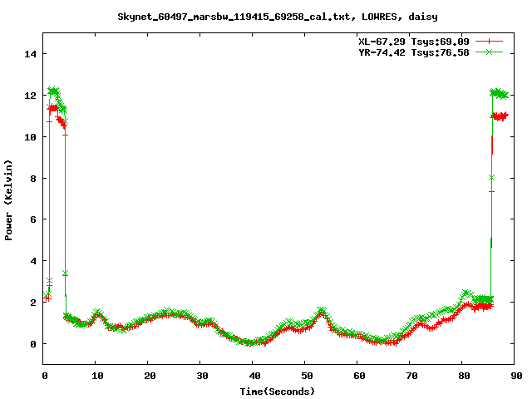Click the Time(Seconds) x-axis label
Viewport: 532px width, 399px height.
(x=278, y=392)
